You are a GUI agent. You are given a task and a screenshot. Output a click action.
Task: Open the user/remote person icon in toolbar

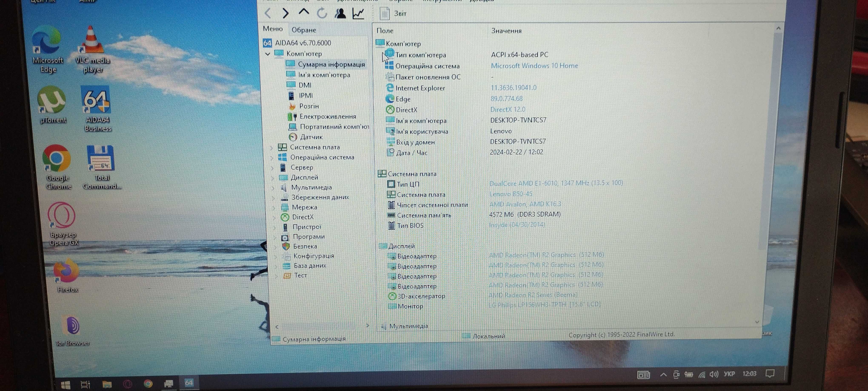click(340, 13)
